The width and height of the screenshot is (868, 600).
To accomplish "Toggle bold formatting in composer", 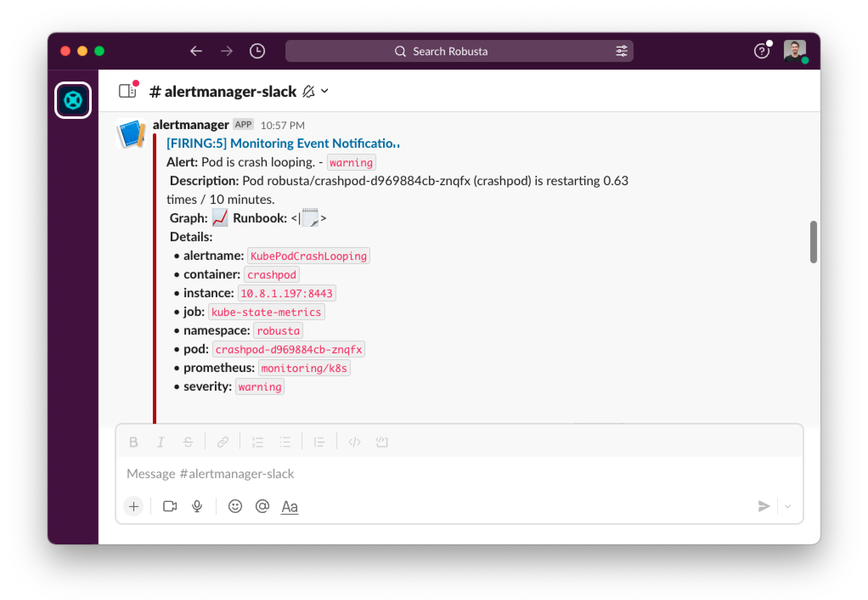I will (133, 442).
